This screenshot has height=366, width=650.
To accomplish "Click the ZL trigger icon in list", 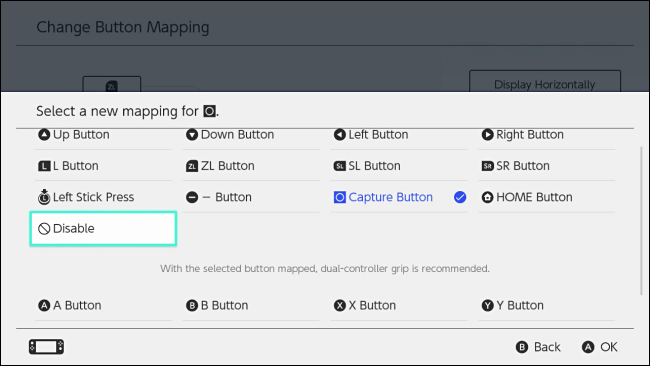I will [192, 166].
